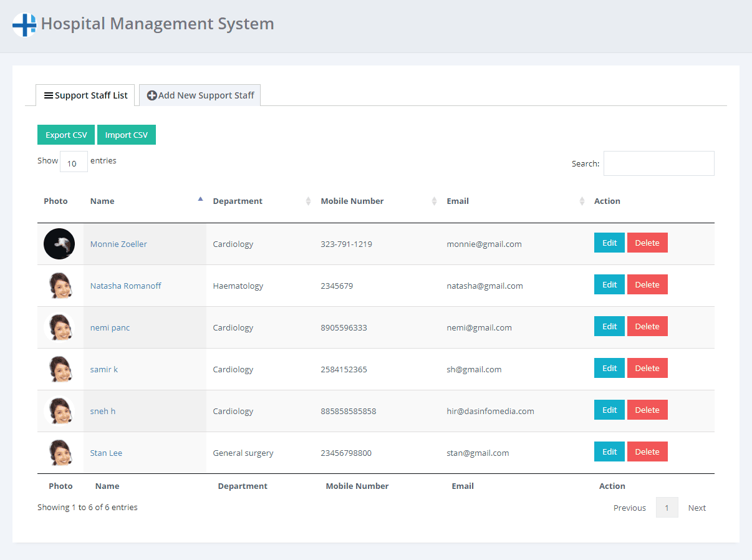Open the Support Staff List tab
Image resolution: width=752 pixels, height=560 pixels.
pyautogui.click(x=85, y=95)
